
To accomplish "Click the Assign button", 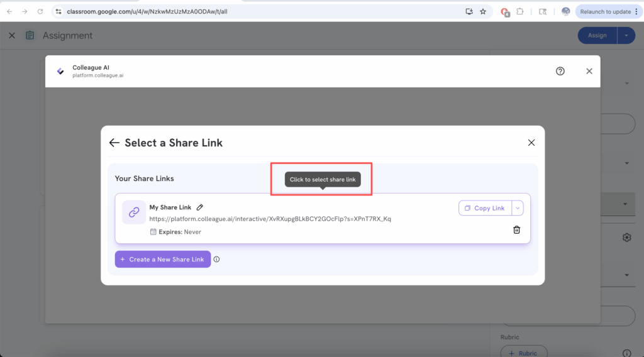I will (x=597, y=36).
